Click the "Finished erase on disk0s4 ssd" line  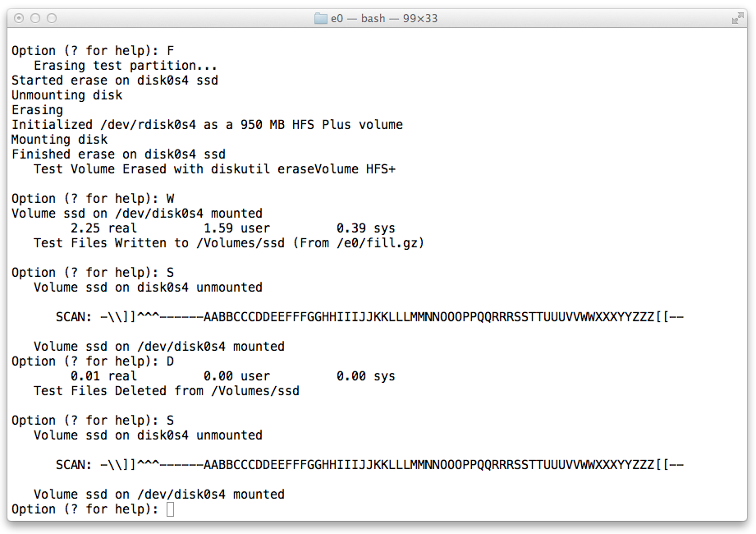pos(118,154)
